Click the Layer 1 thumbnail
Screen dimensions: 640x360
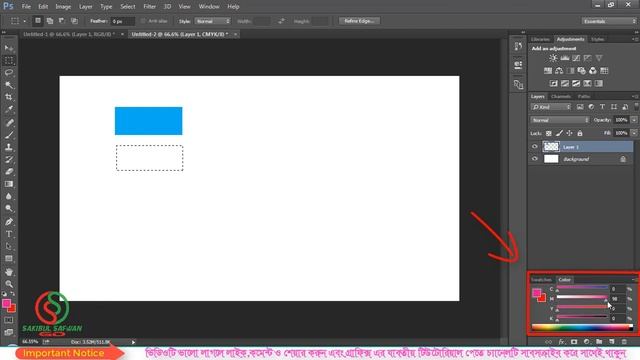tap(551, 147)
